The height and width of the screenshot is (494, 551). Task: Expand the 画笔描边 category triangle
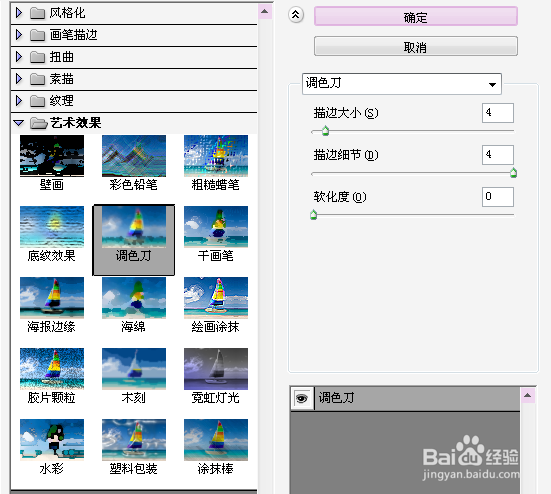(x=19, y=35)
